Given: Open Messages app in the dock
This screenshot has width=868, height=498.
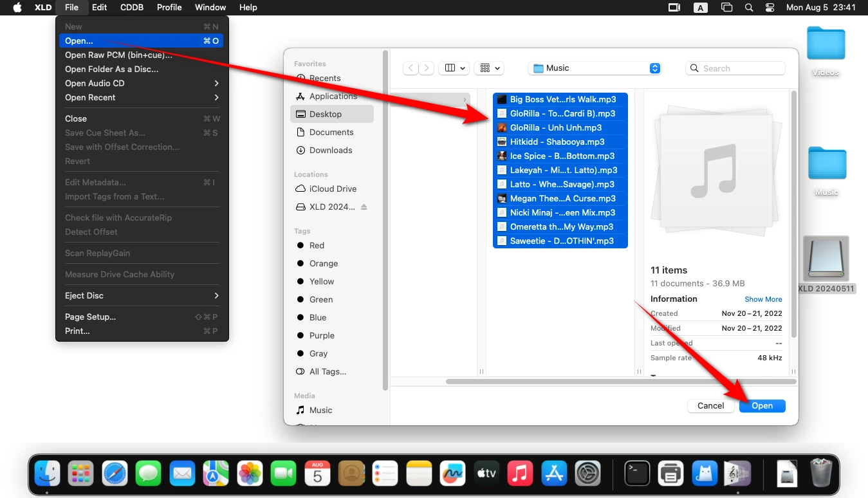Looking at the screenshot, I should click(x=149, y=474).
